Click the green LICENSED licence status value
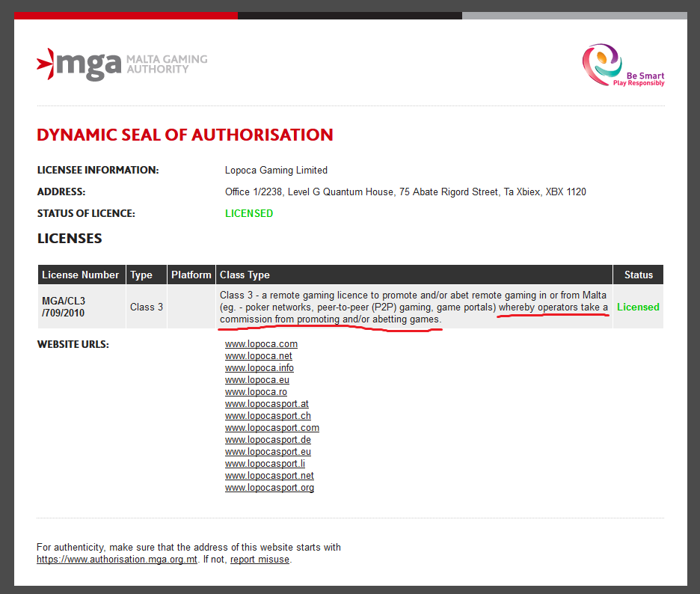The height and width of the screenshot is (594, 700). (x=248, y=213)
